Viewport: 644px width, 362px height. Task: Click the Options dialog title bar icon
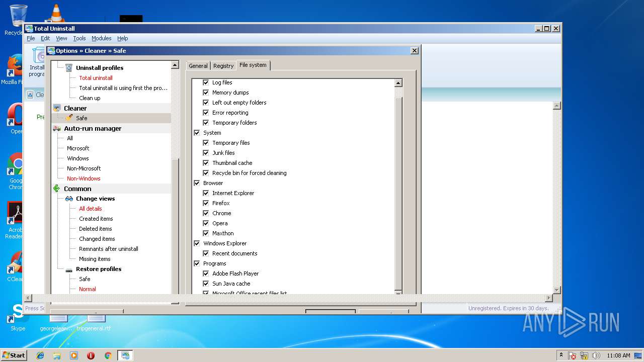tap(51, 51)
